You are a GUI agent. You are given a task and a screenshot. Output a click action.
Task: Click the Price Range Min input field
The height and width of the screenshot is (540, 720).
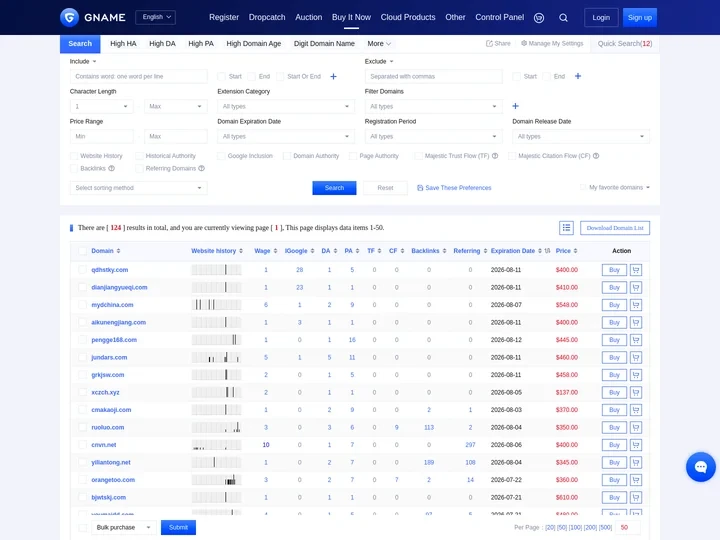pyautogui.click(x=103, y=136)
